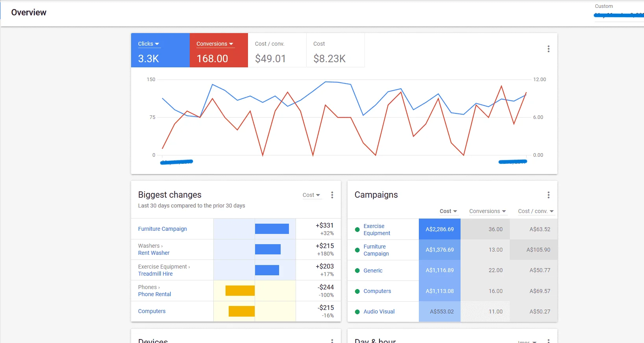Select the Cost / conv. metric tile
Image resolution: width=644 pixels, height=343 pixels.
coord(277,50)
